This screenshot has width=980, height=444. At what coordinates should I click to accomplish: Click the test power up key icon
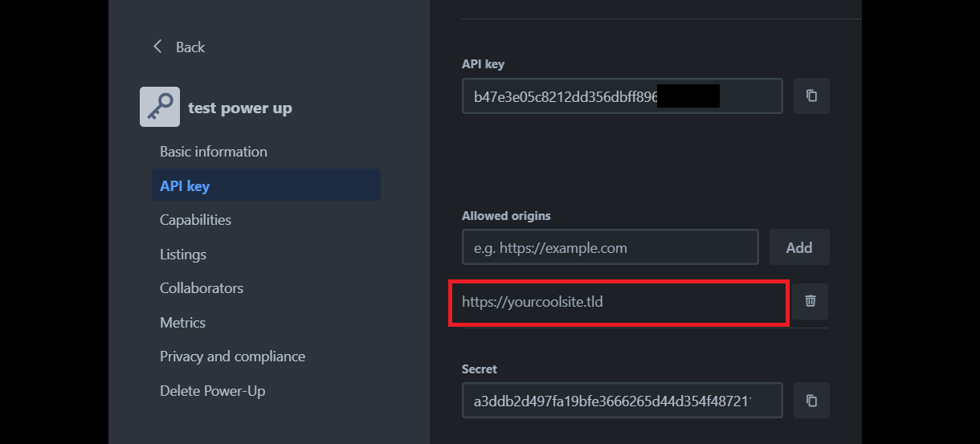click(160, 107)
